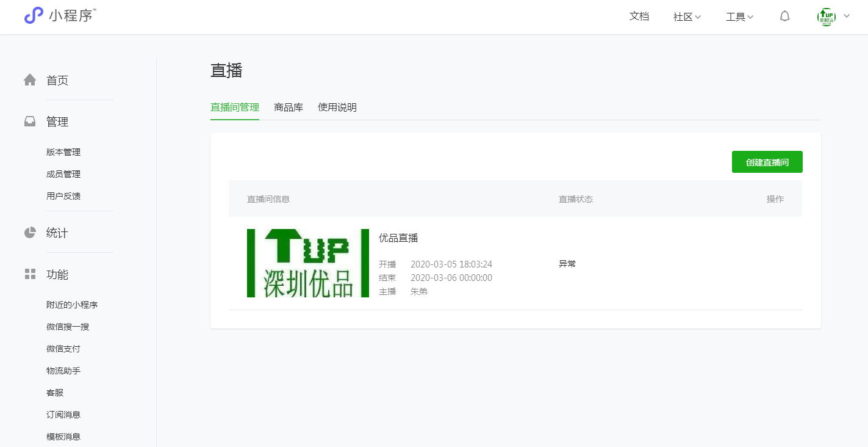This screenshot has width=868, height=447.
Task: Open 微信支付 in the sidebar
Action: tap(63, 349)
